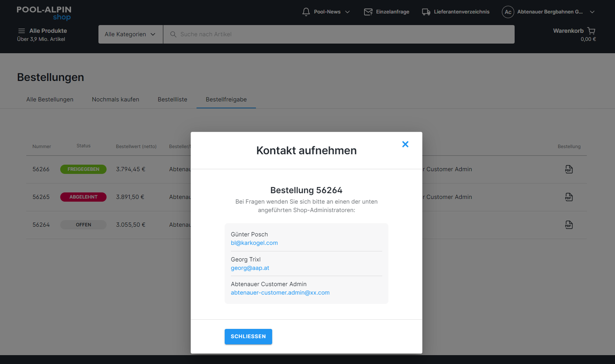Switch to the Nochmals kaufen tab

pos(116,99)
